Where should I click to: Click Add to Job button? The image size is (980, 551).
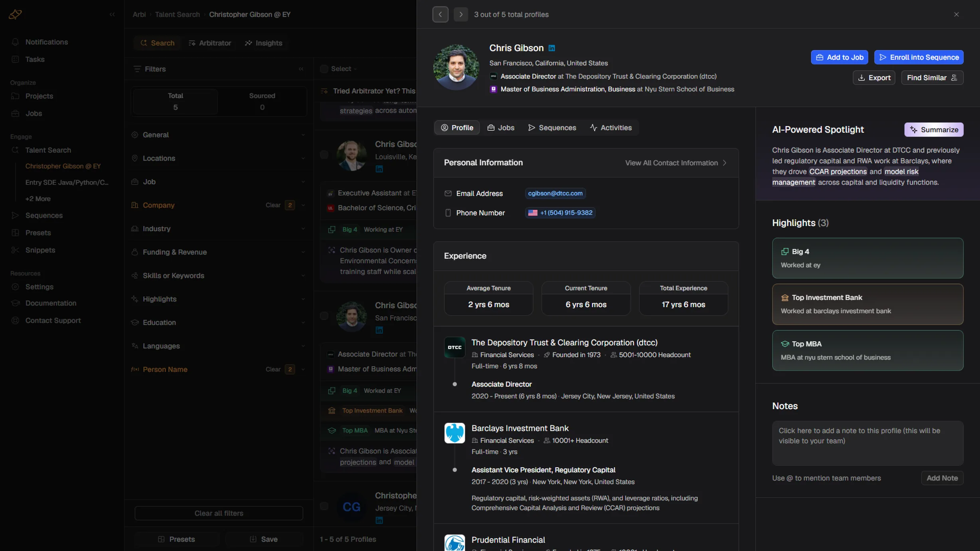point(839,57)
